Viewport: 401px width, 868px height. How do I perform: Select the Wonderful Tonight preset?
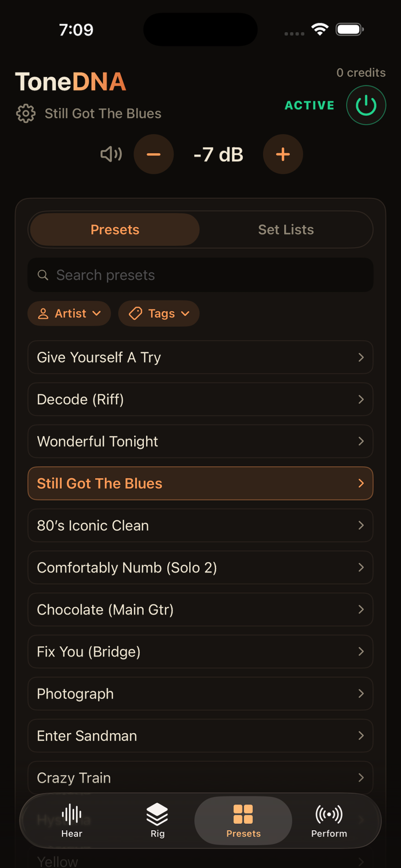coord(200,441)
